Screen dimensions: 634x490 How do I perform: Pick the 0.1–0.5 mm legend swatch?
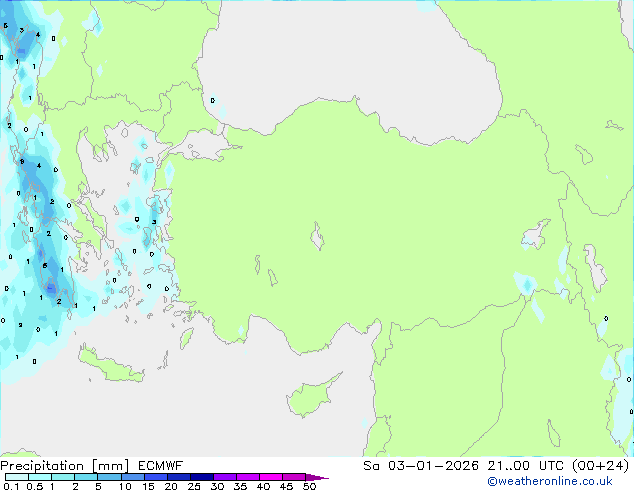click(x=17, y=477)
